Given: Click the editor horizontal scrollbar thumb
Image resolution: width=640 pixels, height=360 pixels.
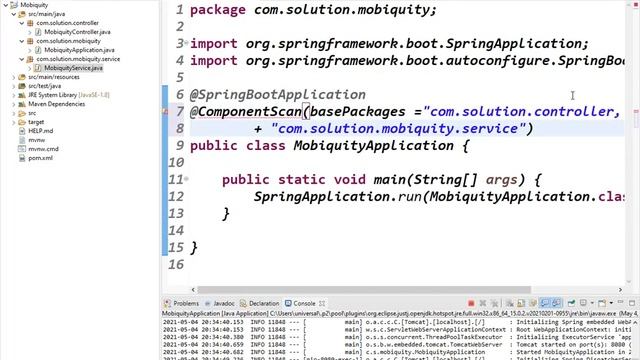Looking at the screenshot, I should click(364, 289).
